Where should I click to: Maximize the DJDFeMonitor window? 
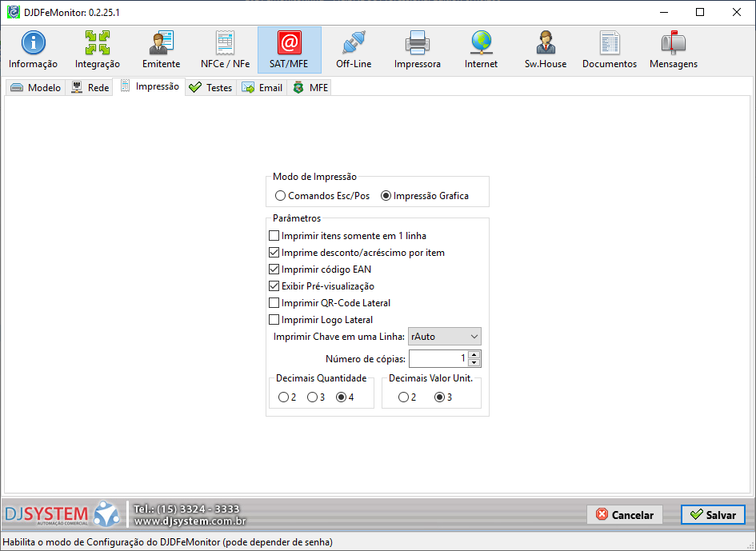click(700, 13)
